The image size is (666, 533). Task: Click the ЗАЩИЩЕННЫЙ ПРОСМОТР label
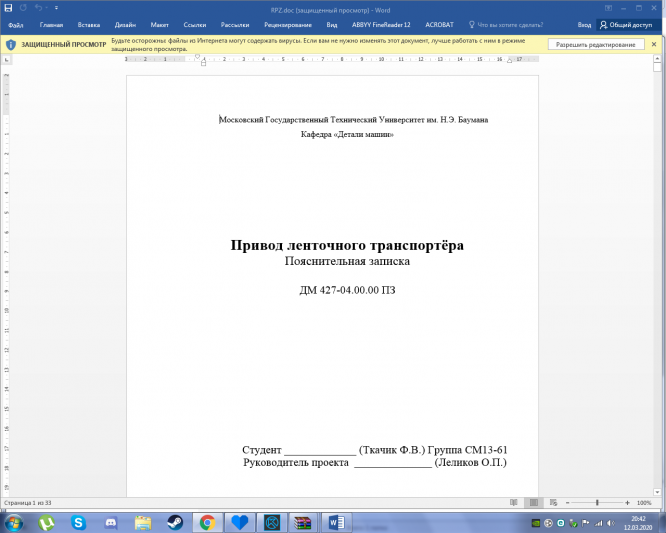(x=64, y=45)
